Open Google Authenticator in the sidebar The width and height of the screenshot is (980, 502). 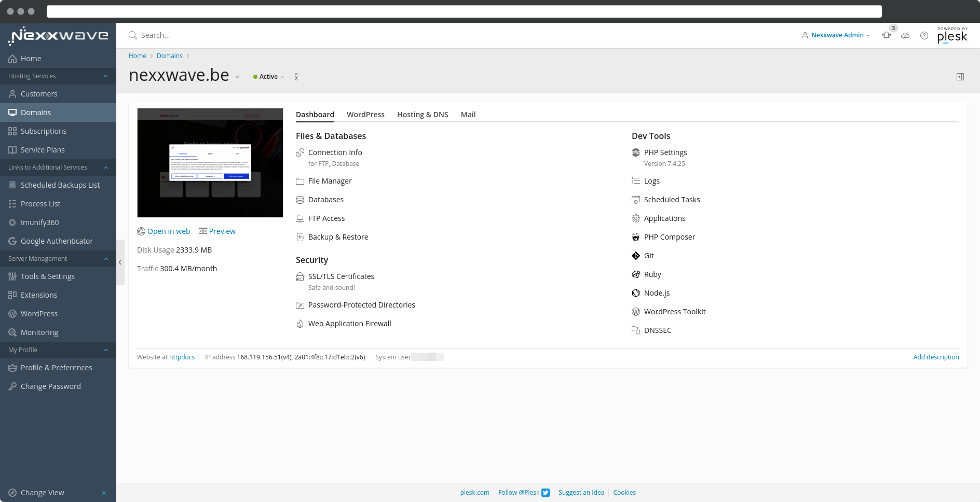[x=58, y=241]
